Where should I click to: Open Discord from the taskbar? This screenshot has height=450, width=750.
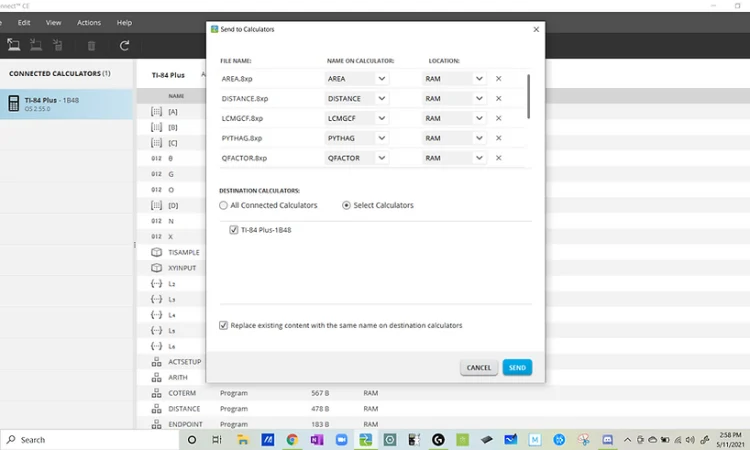click(607, 439)
